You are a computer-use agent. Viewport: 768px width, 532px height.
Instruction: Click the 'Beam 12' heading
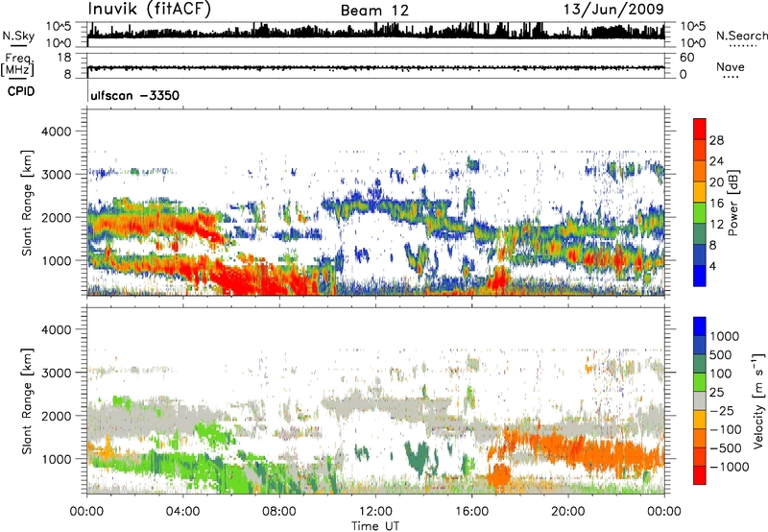[374, 11]
